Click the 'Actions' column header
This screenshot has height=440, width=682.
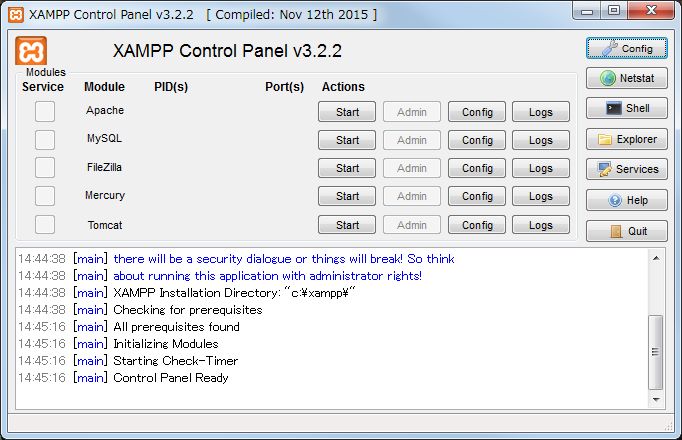pos(343,87)
